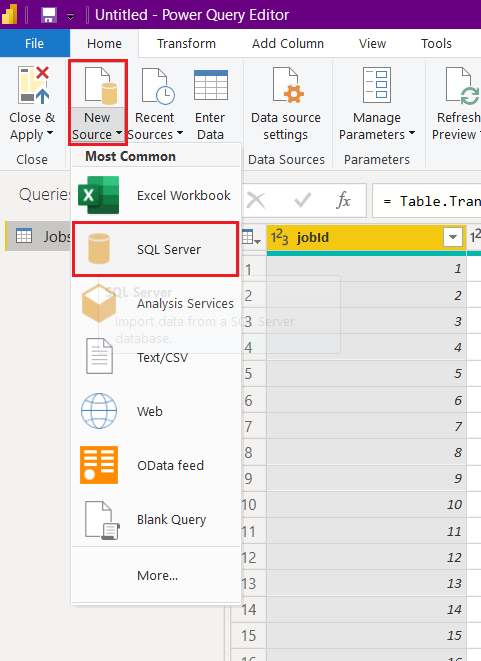Viewport: 481px width, 661px height.
Task: Choose Excel Workbook from Most Common
Action: (156, 196)
